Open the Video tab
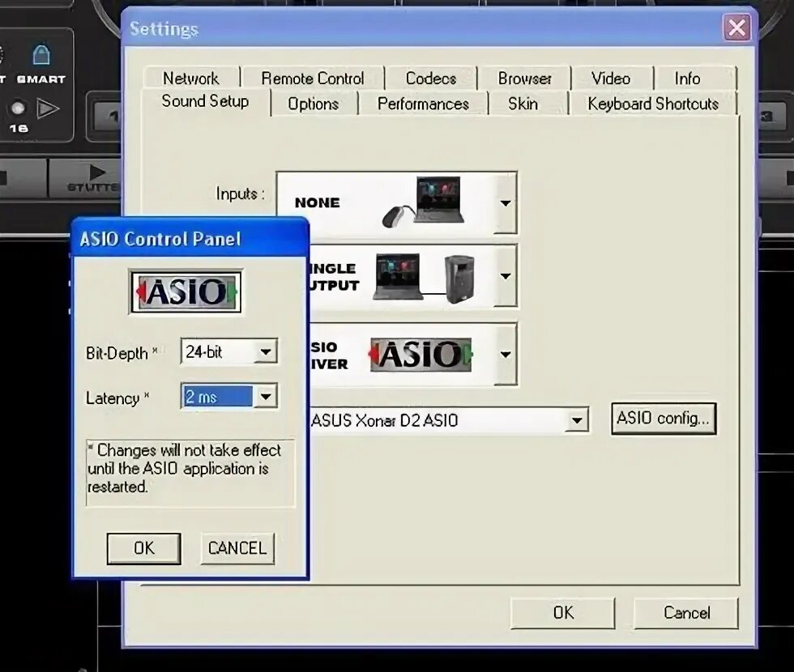794x672 pixels. pos(611,78)
